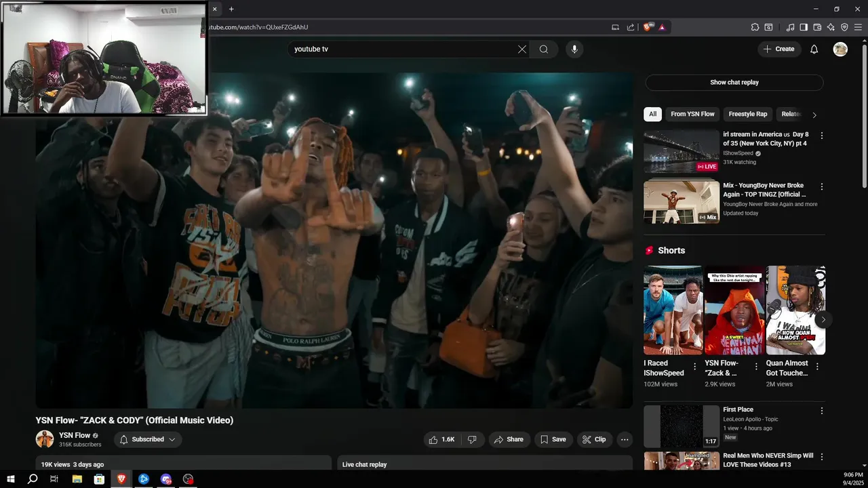Click the Live chat replay panel

click(485, 464)
